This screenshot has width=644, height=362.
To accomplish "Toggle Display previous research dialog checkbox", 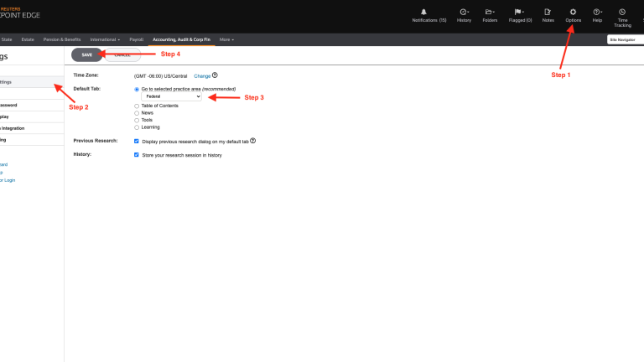I will [x=137, y=141].
